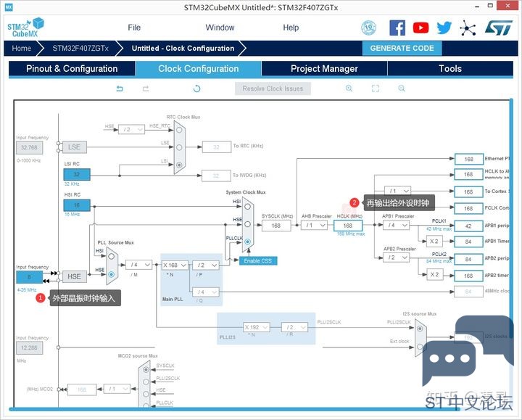The height and width of the screenshot is (420, 522).
Task: Select HSI in System Clock Mux
Action: click(x=247, y=207)
